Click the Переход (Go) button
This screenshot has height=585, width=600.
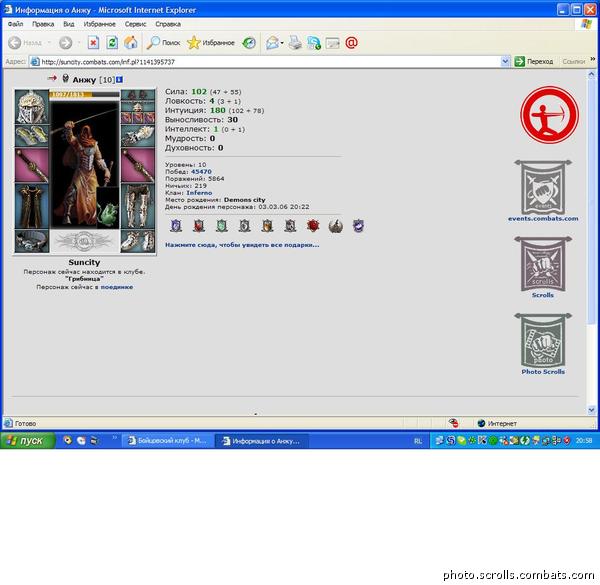[x=534, y=61]
